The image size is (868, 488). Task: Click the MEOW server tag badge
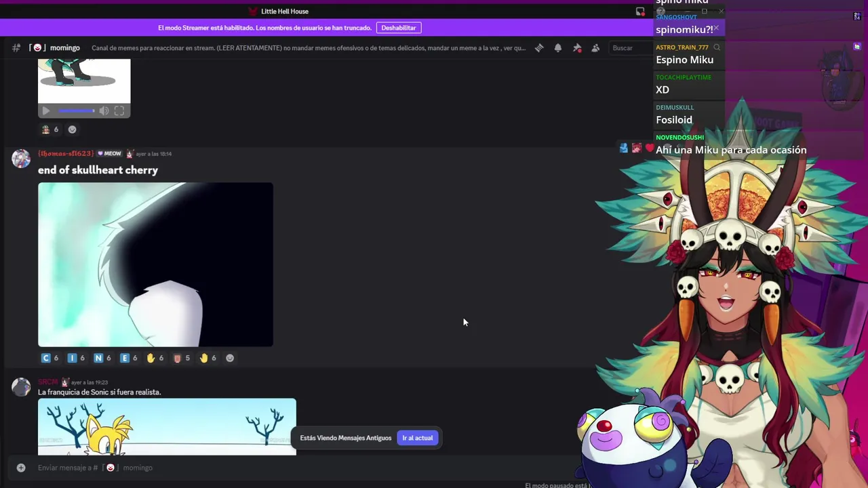coord(109,154)
